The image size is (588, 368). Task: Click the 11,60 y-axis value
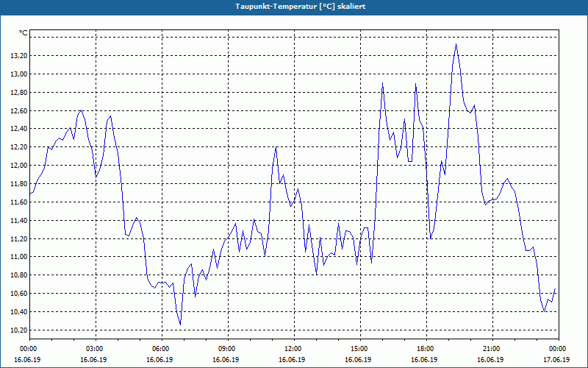[x=19, y=202]
